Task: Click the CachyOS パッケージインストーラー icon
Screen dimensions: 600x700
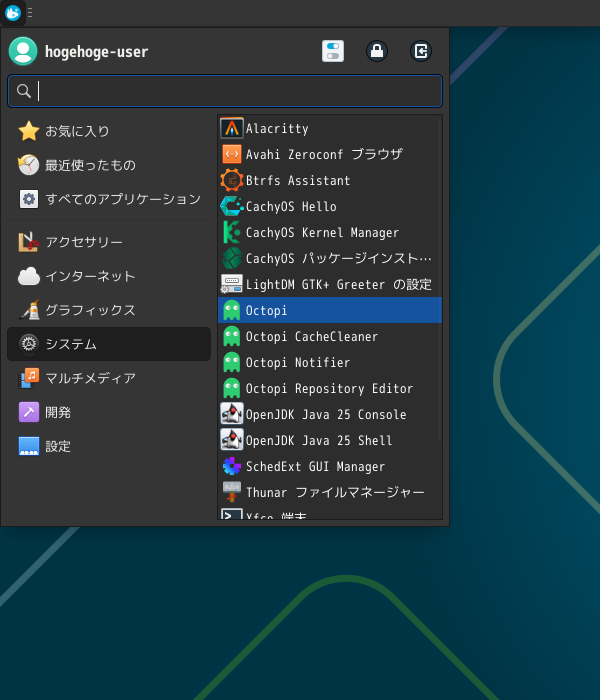Action: coord(232,258)
